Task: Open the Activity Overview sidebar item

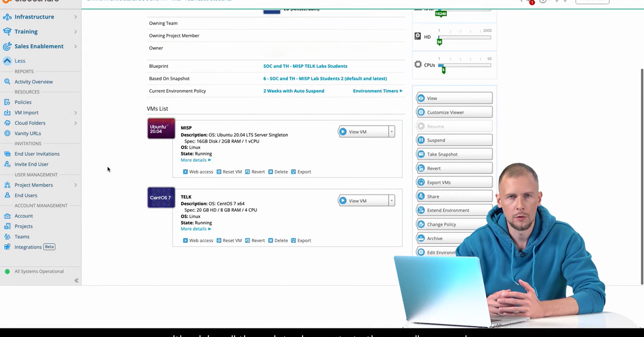Action: (34, 81)
